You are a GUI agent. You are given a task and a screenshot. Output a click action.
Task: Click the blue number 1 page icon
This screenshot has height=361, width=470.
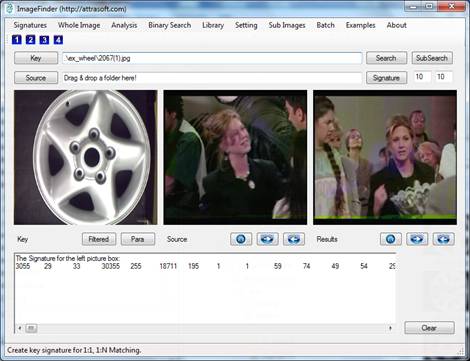(x=17, y=40)
